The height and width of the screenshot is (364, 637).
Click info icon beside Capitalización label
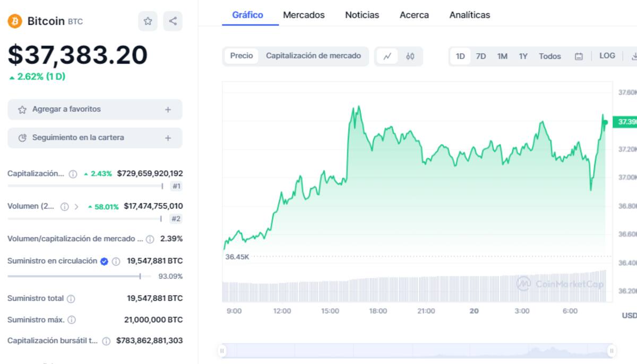(73, 174)
